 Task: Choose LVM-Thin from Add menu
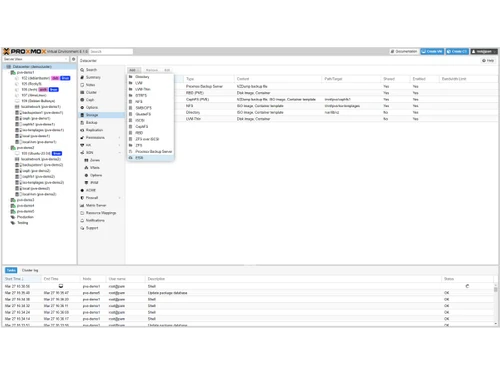click(150, 89)
